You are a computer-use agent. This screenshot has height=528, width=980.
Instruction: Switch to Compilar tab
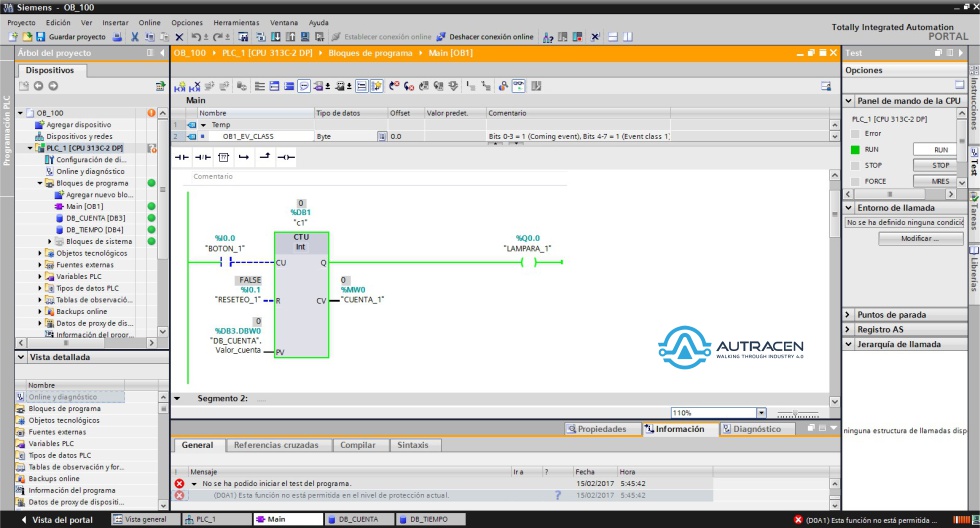click(x=358, y=445)
